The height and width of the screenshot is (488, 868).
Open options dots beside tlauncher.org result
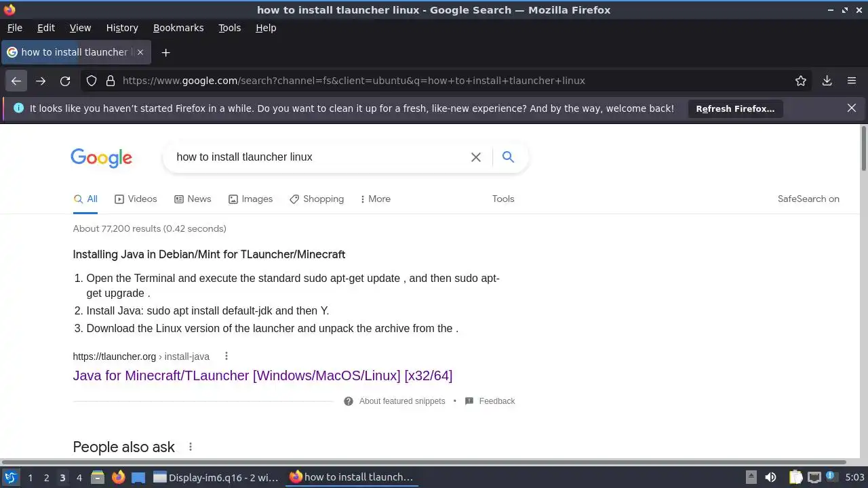pyautogui.click(x=226, y=357)
